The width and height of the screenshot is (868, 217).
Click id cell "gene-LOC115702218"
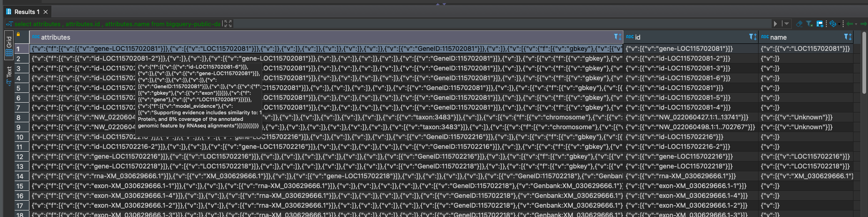tap(691, 166)
